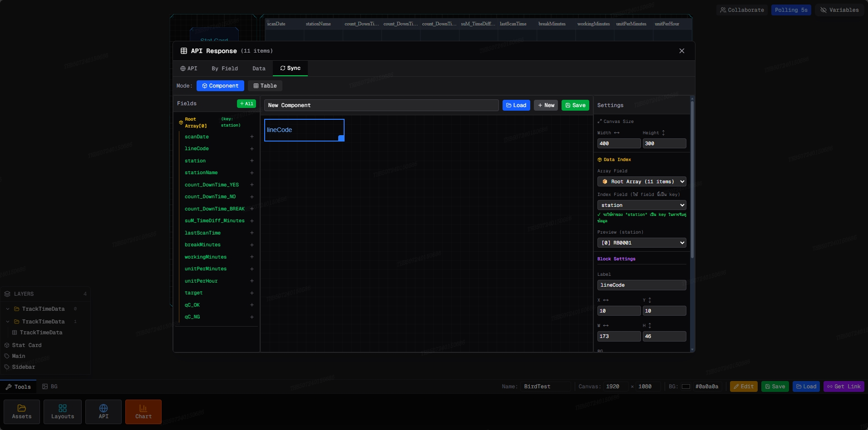Close the API Response dialog
The width and height of the screenshot is (868, 430).
[x=681, y=51]
